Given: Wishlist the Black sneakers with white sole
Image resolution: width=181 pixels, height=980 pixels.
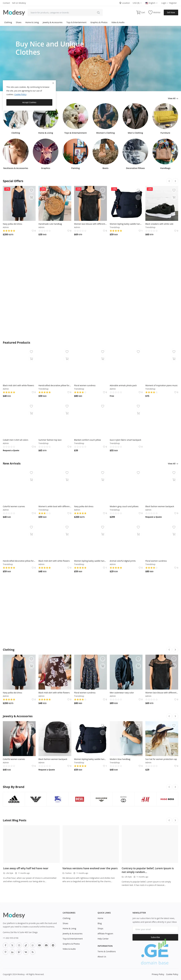Looking at the screenshot, I should tap(174, 190).
